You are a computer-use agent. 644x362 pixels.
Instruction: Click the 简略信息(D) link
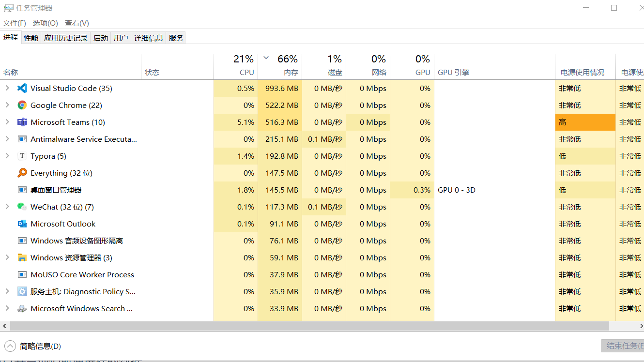click(40, 346)
